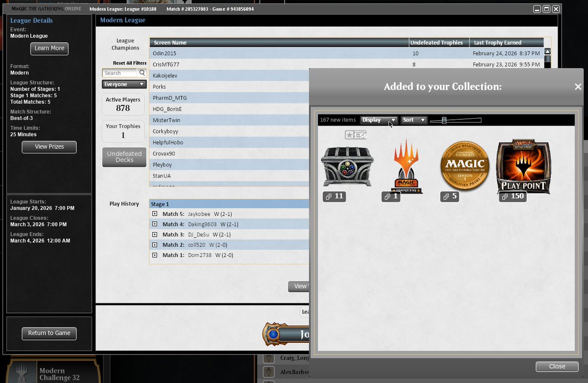
Task: Open the Sort dropdown
Action: coord(414,120)
